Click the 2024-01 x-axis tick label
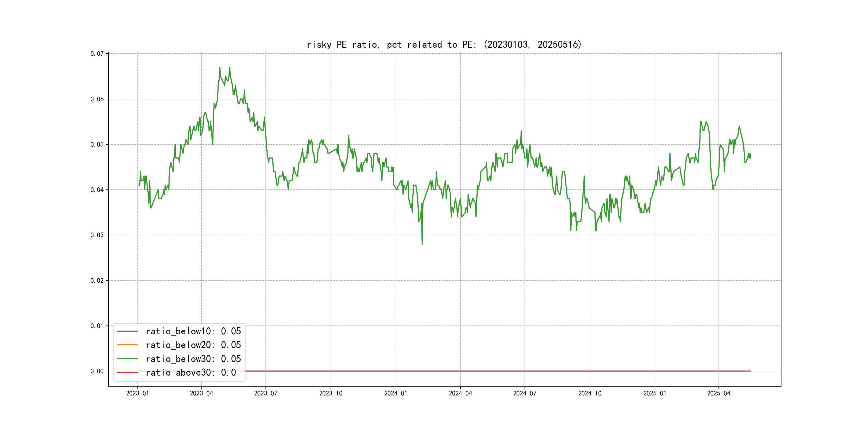 [396, 393]
